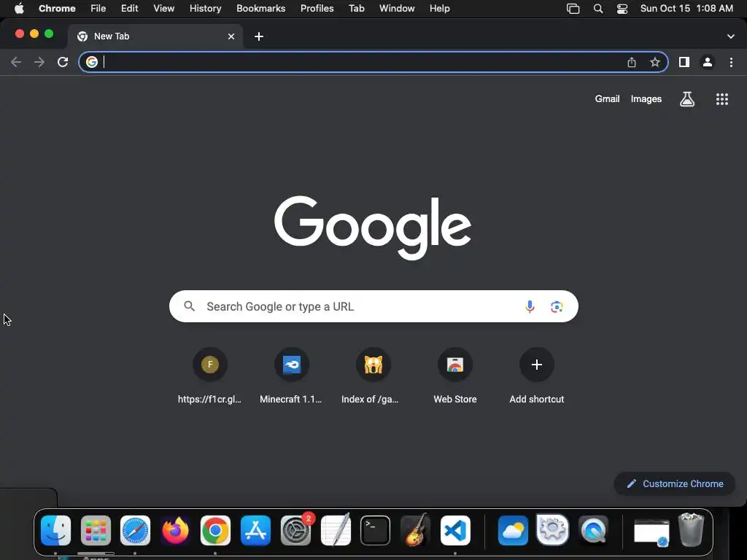Viewport: 747px width, 560px height.
Task: Open Chrome three-dot menu
Action: (731, 62)
